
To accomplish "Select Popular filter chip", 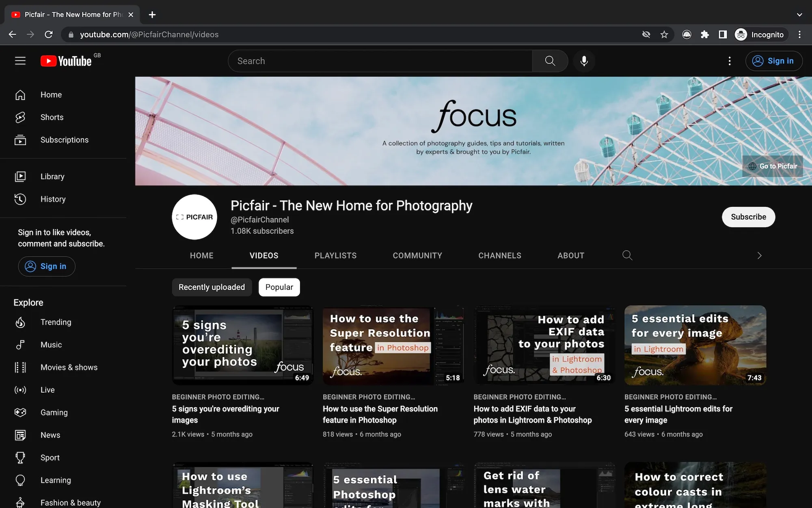I will [279, 287].
